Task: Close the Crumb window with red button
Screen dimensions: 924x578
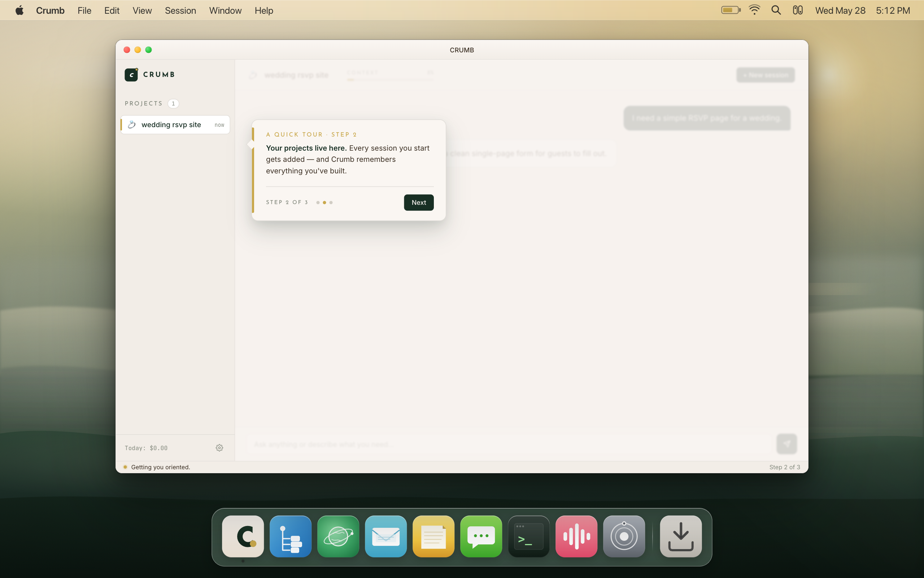Action: (127, 50)
